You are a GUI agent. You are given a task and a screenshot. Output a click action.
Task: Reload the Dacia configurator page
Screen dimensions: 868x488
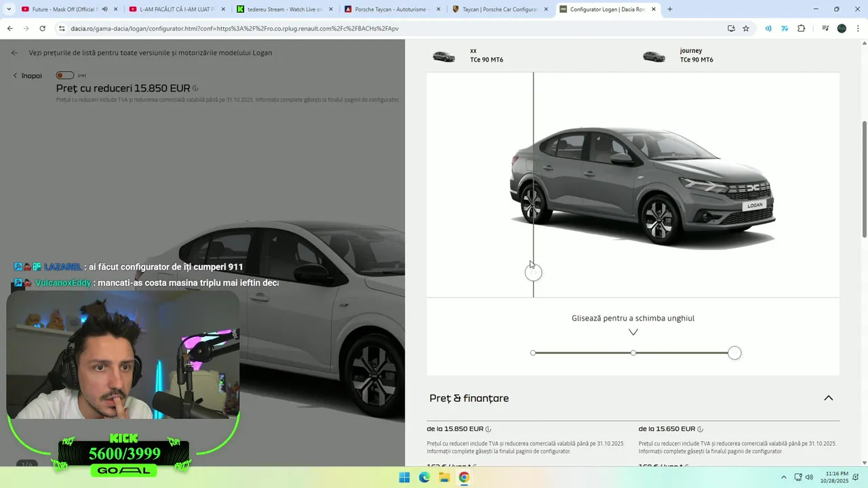point(42,28)
